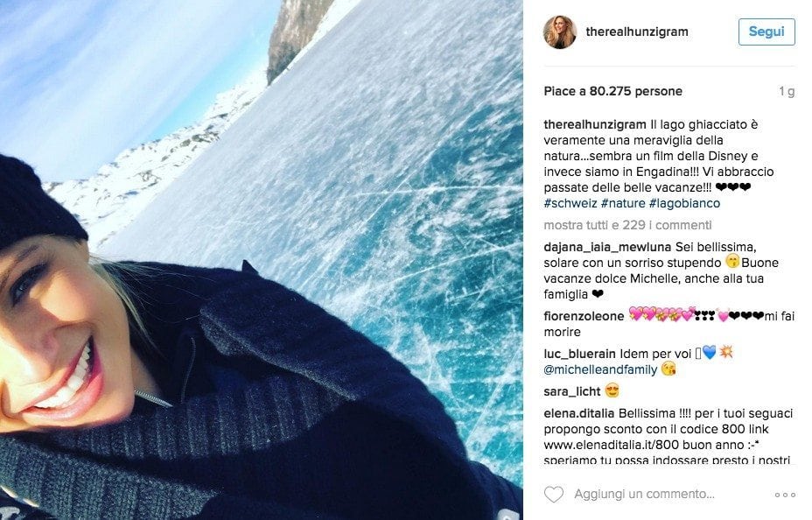The height and width of the screenshot is (520, 812).
Task: Expand all 229 comments
Action: [x=627, y=225]
